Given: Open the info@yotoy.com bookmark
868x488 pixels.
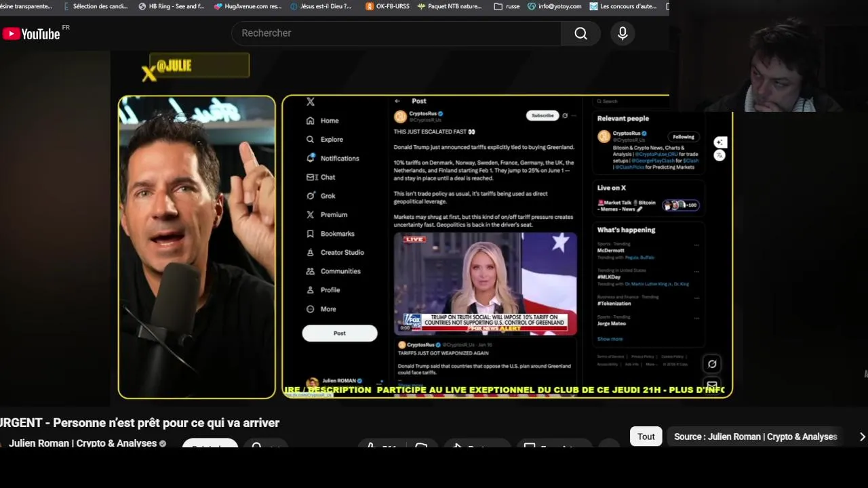Looking at the screenshot, I should point(555,6).
